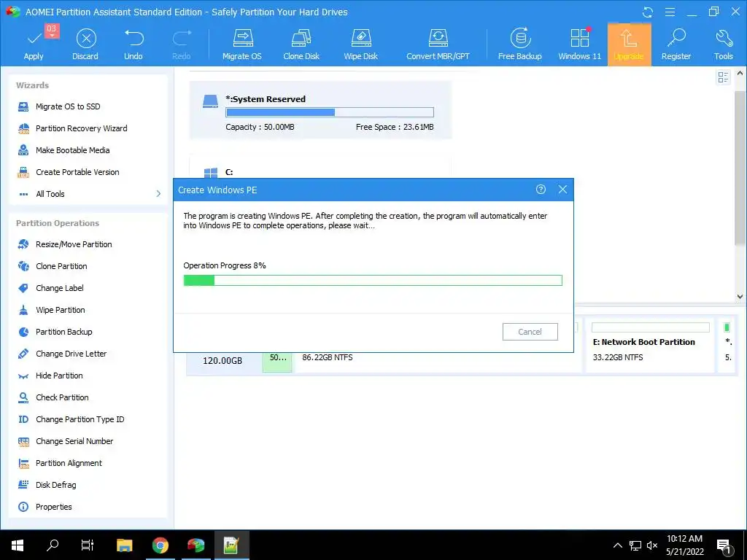Click the Hide Partition icon

point(23,376)
